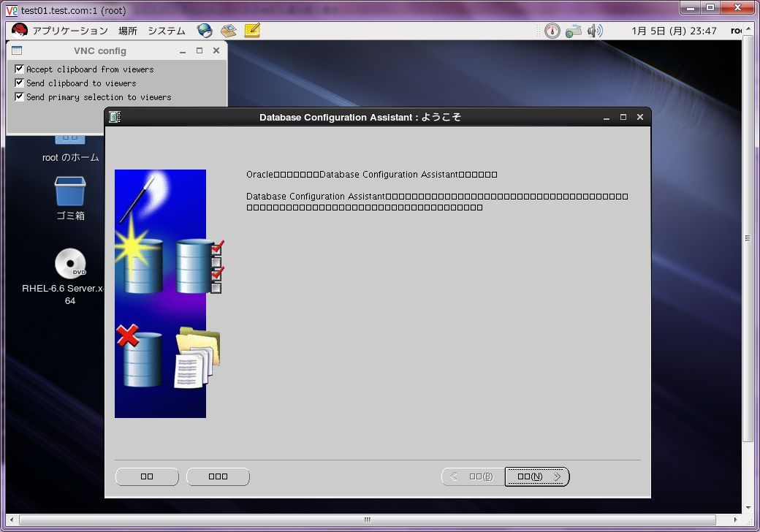Maximize the Database Configuration Assistant window
The height and width of the screenshot is (532, 760).
(623, 117)
